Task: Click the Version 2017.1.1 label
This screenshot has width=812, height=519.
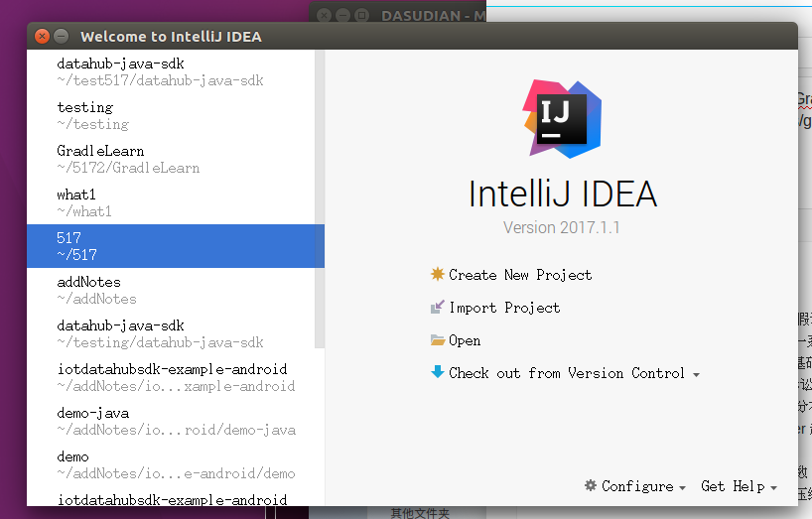Action: click(562, 227)
